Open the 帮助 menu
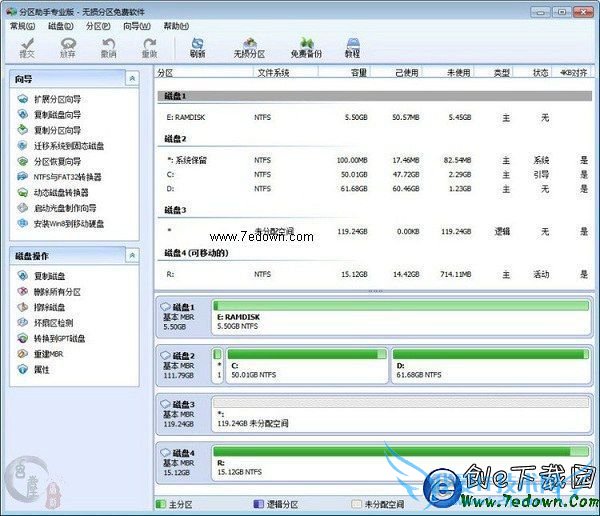 (x=176, y=26)
